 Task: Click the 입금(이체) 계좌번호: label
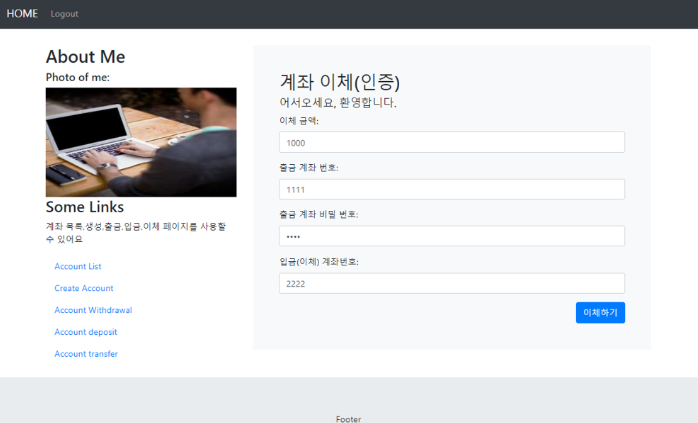click(x=319, y=262)
